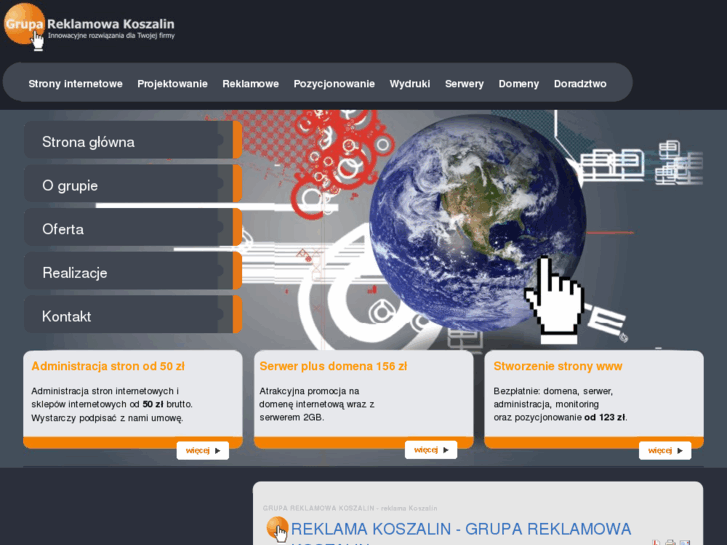Click the pixel hand cursor graphic on the banner

[x=554, y=299]
